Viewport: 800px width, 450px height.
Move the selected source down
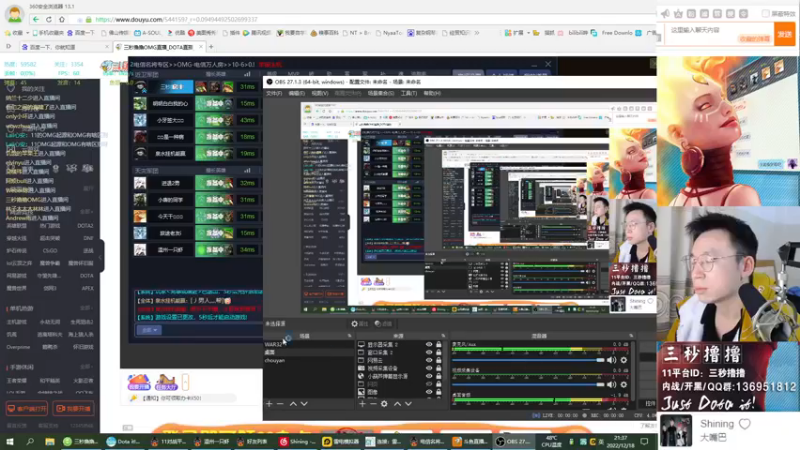pos(408,404)
